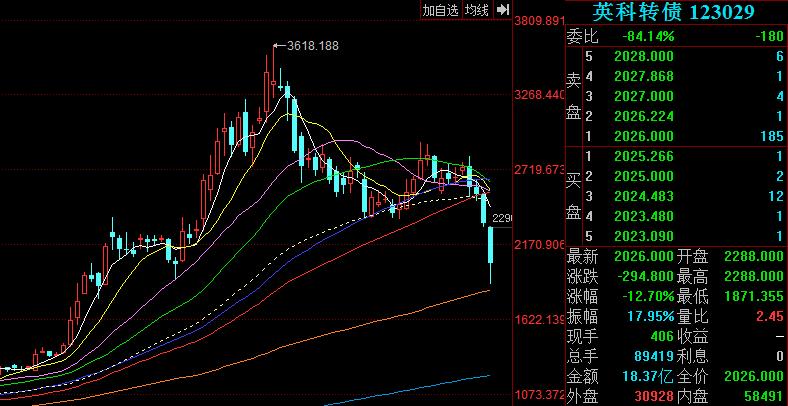788x406 pixels.
Task: Click the 买盘 buy orders label
Action: tap(574, 195)
